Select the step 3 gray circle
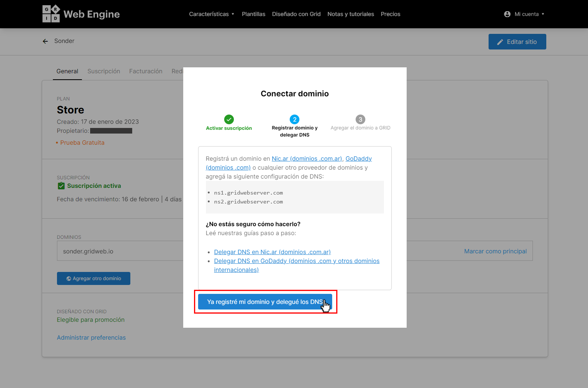This screenshot has width=588, height=388. (360, 119)
